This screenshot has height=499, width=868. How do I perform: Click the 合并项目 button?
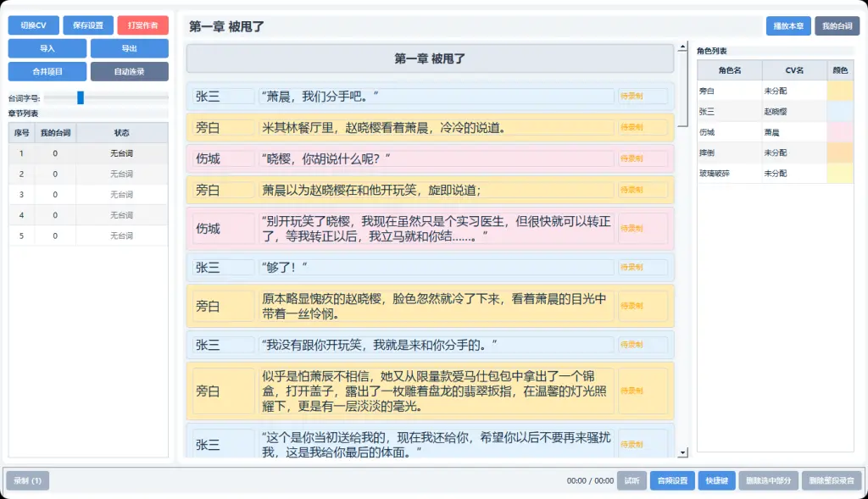click(47, 71)
